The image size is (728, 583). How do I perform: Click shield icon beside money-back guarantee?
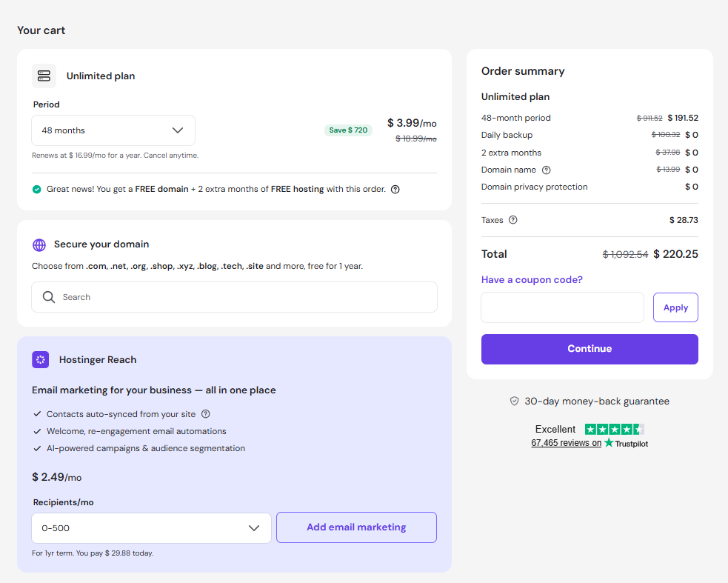point(515,401)
